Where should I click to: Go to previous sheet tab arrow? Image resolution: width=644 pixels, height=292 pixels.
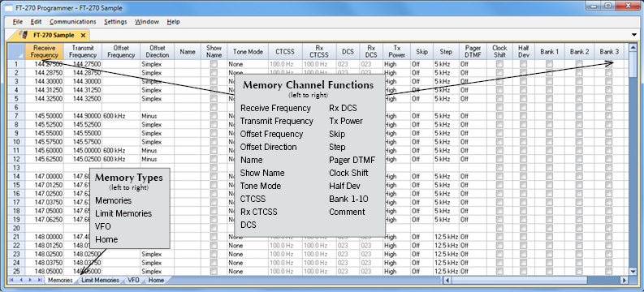click(20, 280)
